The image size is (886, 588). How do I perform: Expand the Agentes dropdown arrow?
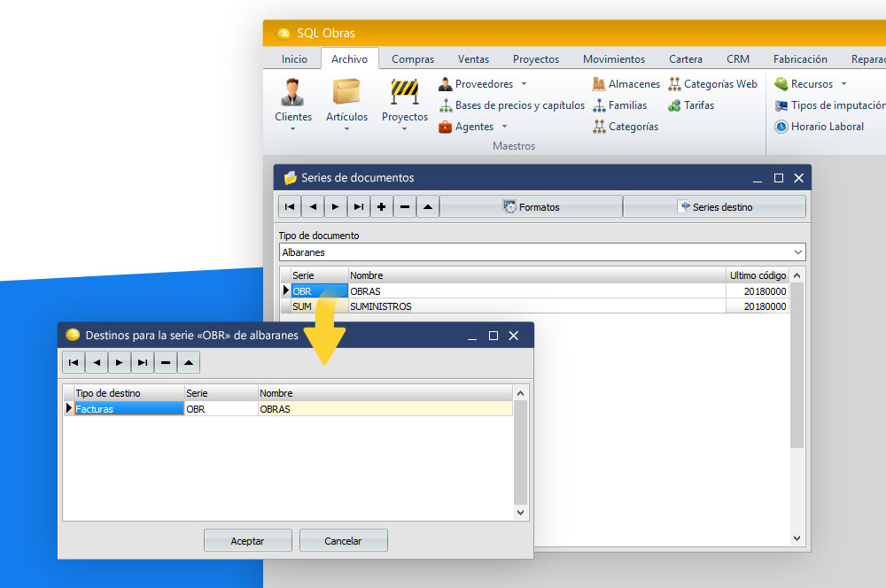tap(504, 127)
